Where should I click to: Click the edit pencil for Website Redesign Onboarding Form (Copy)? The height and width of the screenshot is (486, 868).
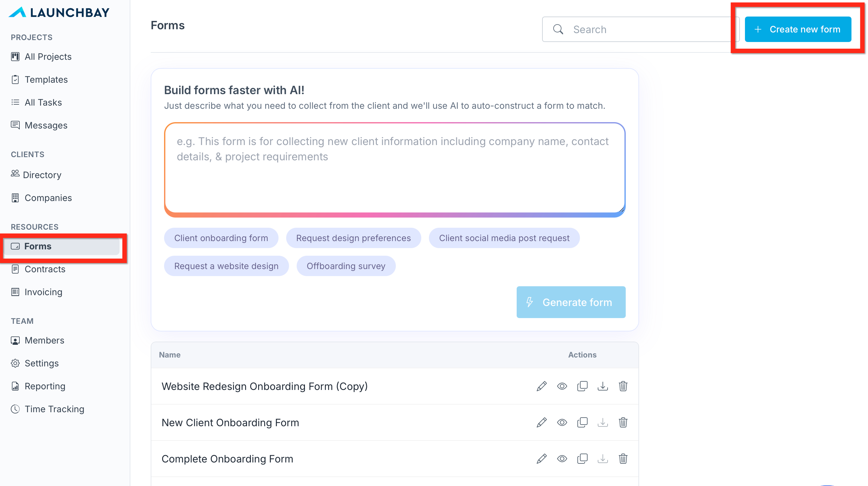click(541, 386)
